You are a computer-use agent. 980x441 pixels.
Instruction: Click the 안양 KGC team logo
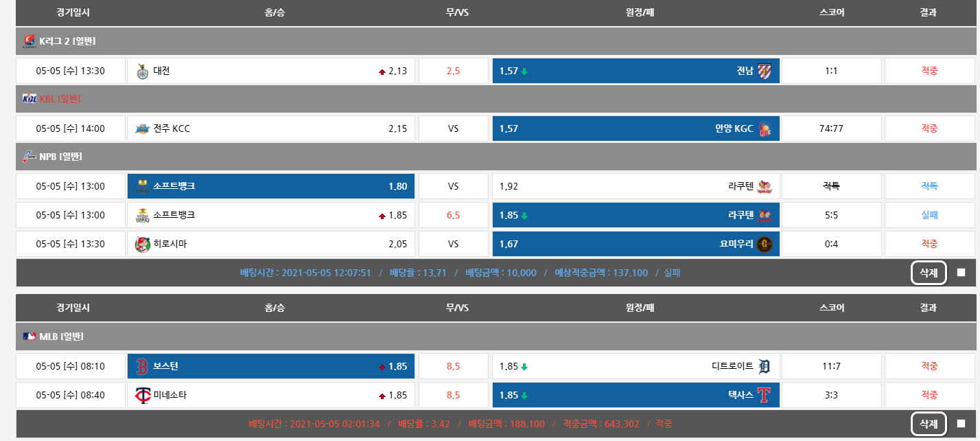(x=765, y=128)
